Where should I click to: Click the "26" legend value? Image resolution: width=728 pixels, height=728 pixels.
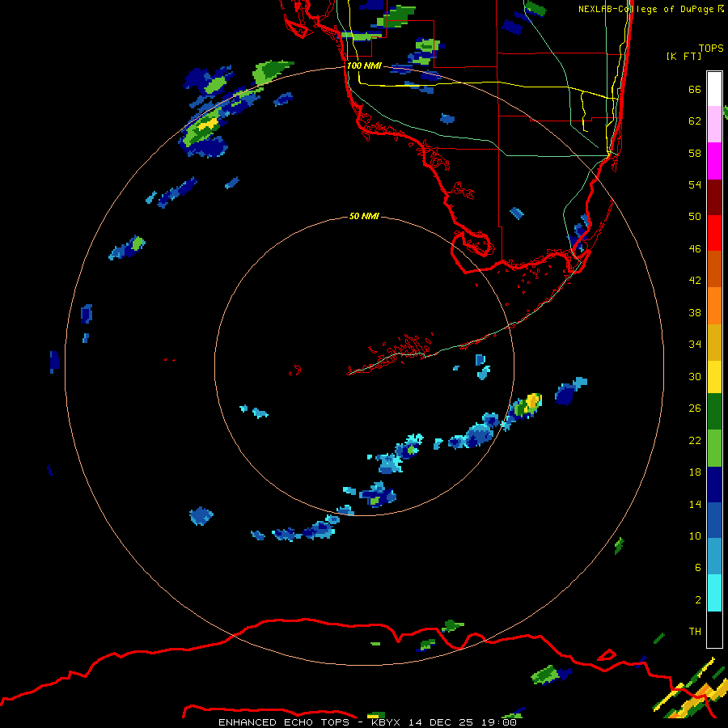695,408
